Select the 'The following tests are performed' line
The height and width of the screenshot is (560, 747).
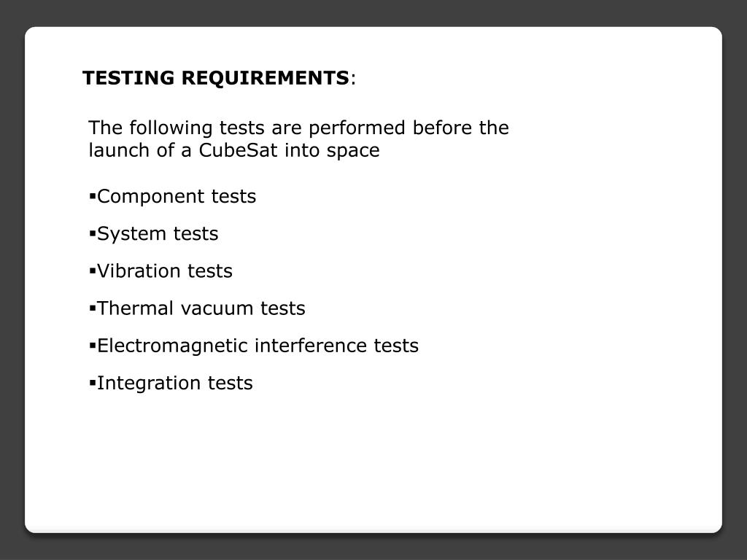[298, 128]
